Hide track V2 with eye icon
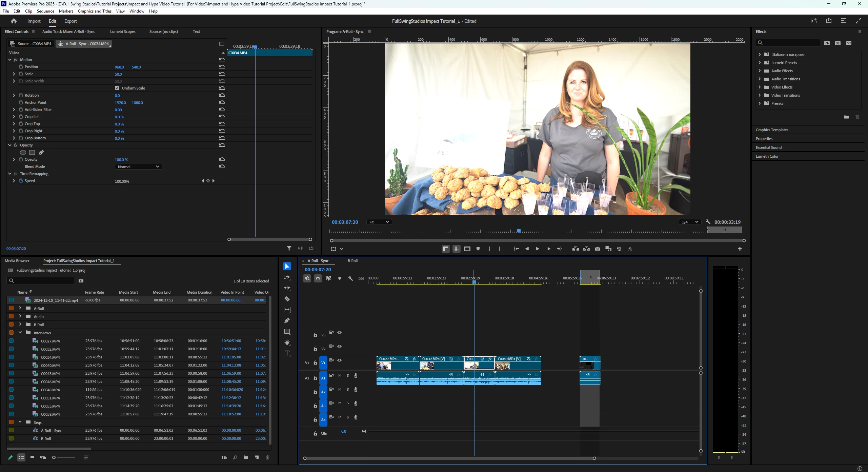This screenshot has height=472, width=868. tap(339, 347)
